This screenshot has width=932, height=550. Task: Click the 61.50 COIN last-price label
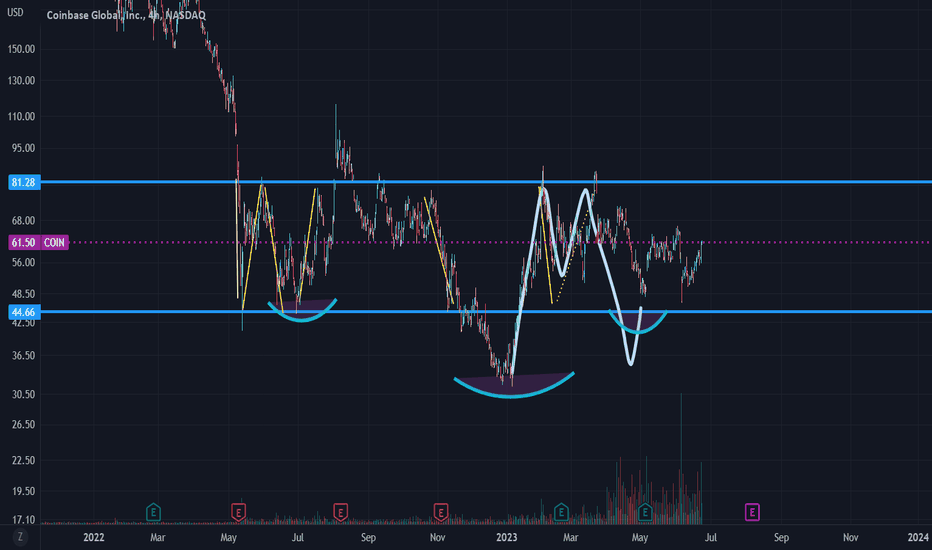point(38,243)
